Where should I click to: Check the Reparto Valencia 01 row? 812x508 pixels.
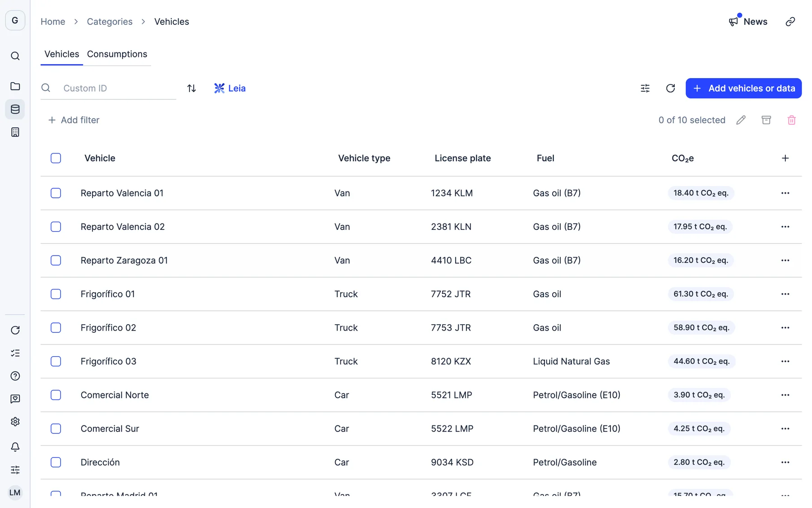(56, 193)
